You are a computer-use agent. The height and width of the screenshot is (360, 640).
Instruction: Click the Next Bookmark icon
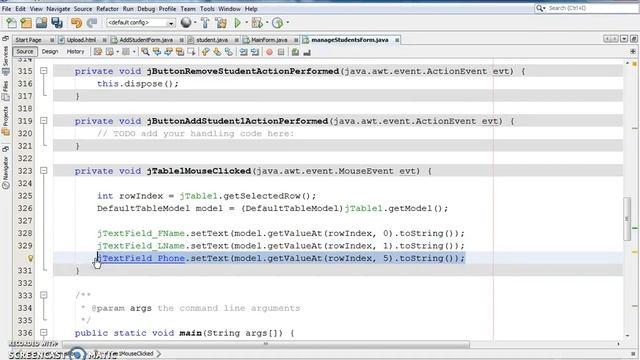217,52
